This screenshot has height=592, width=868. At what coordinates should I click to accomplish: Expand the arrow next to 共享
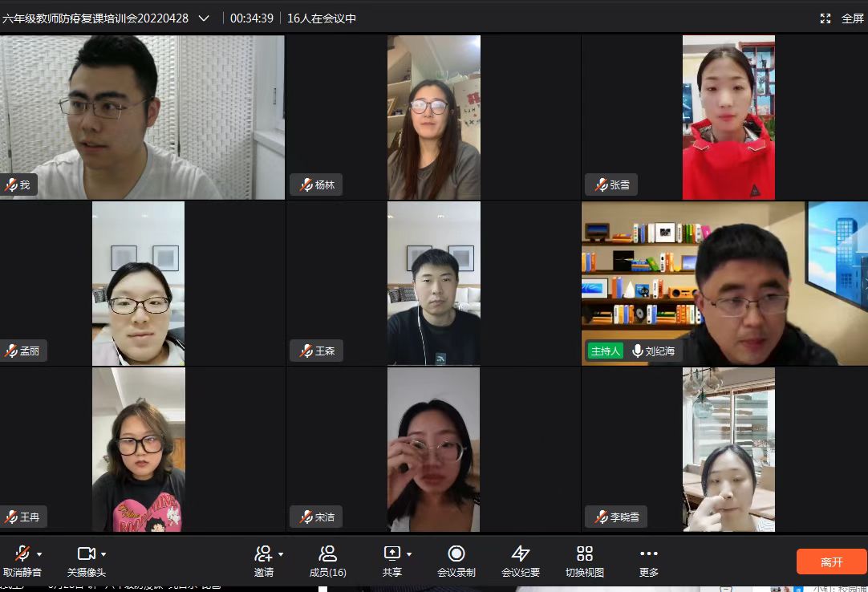coord(409,554)
